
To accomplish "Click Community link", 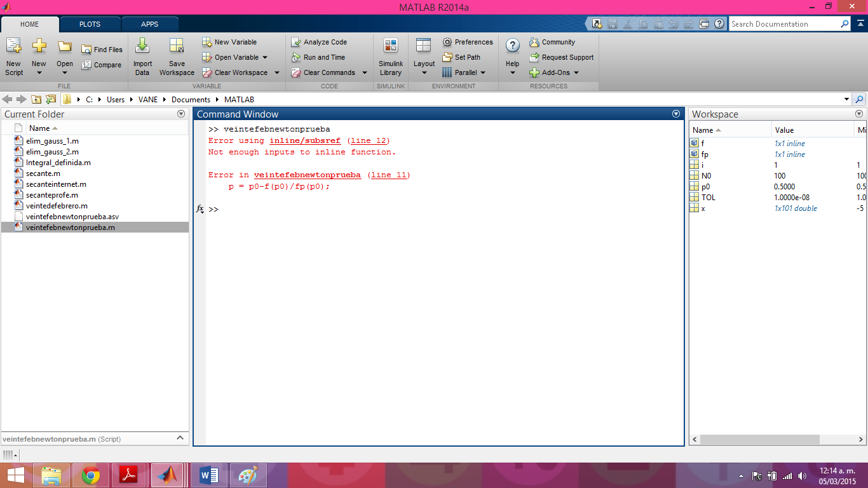I will [552, 42].
